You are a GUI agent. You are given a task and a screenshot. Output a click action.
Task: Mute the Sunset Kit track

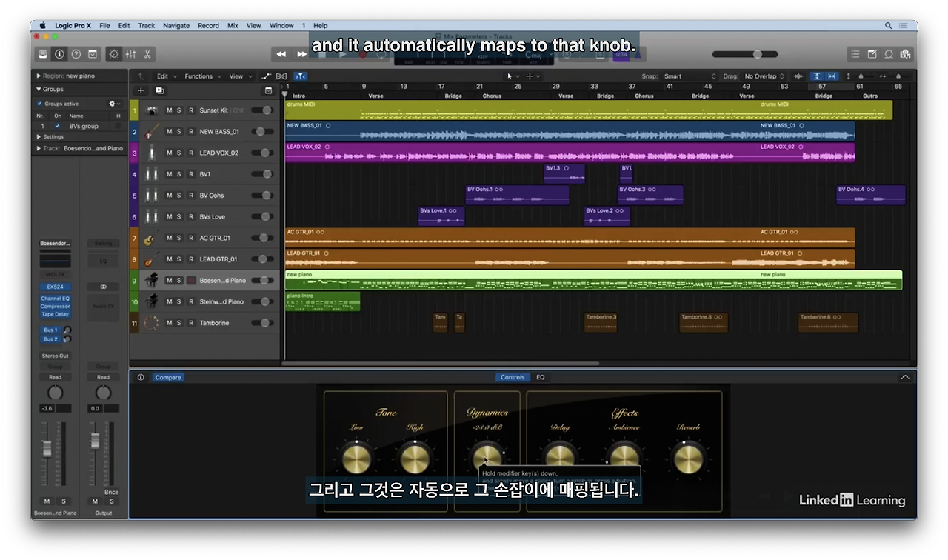[x=169, y=110]
